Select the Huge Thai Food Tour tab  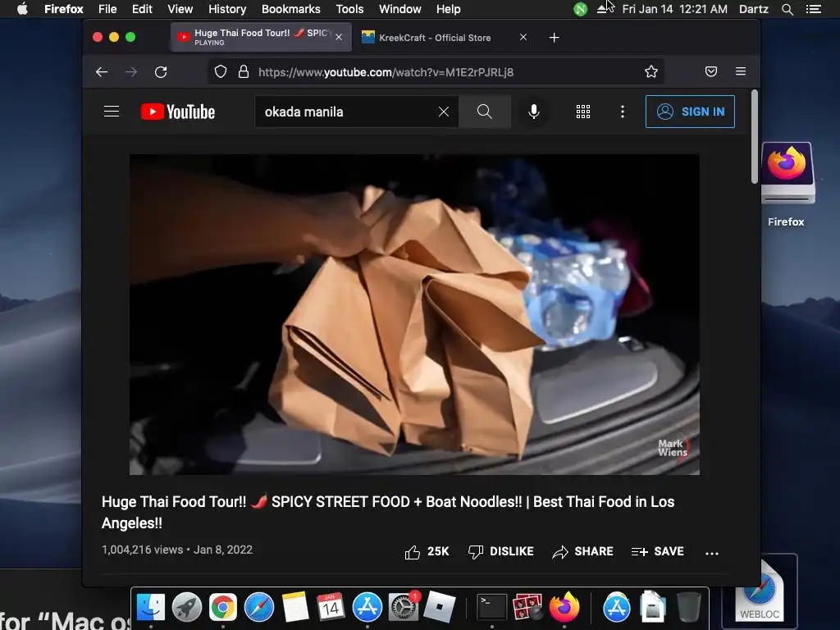(262, 38)
